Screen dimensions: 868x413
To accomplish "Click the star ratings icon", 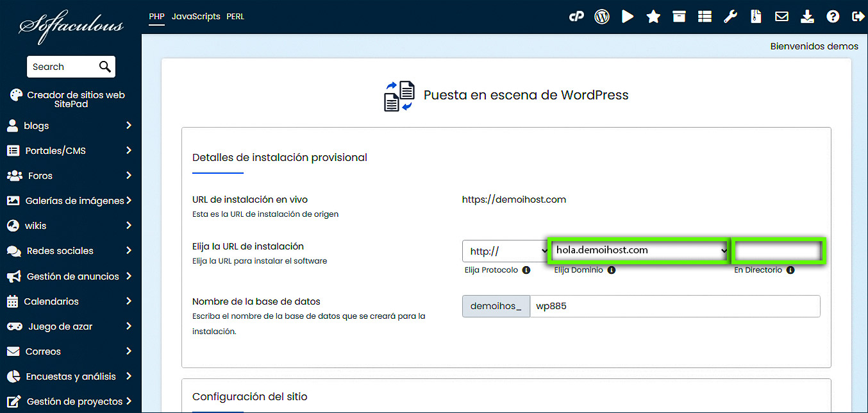I will click(653, 16).
